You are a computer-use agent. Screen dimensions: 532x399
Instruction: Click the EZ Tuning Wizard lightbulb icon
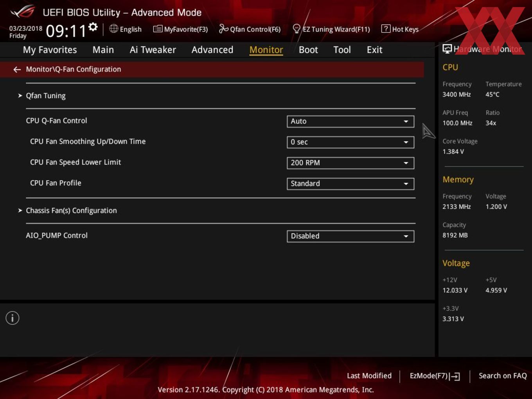pos(297,29)
